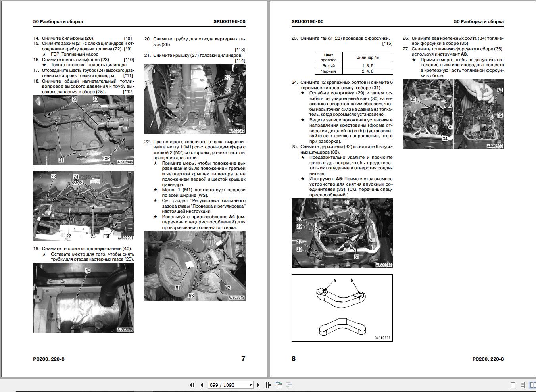Viewport: 536px width, 392px height.
Task: Jump to the last page of the document
Action: coord(268,385)
